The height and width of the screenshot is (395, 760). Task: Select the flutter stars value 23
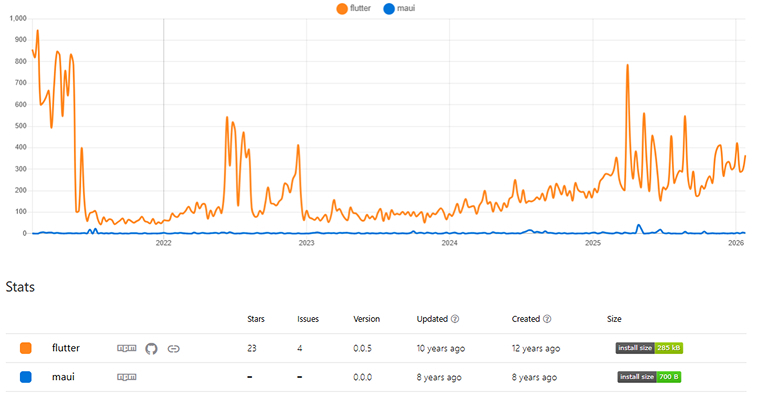tap(252, 348)
